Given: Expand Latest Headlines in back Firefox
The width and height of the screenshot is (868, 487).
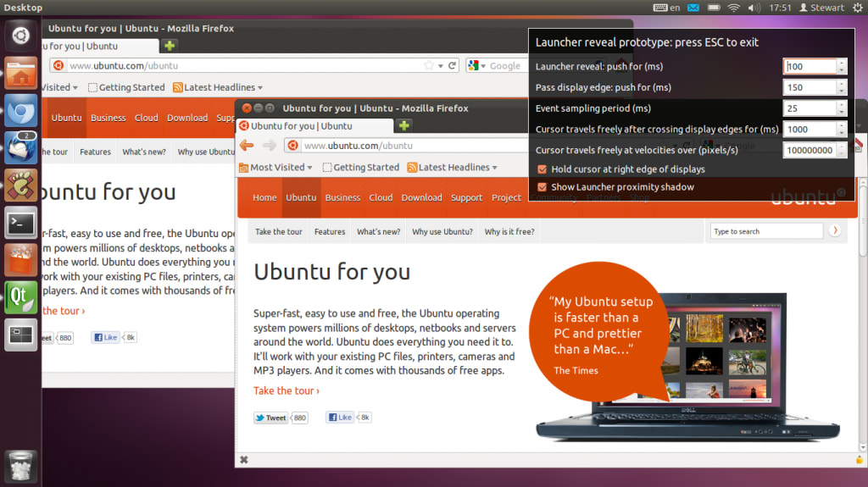Looking at the screenshot, I should pyautogui.click(x=218, y=87).
